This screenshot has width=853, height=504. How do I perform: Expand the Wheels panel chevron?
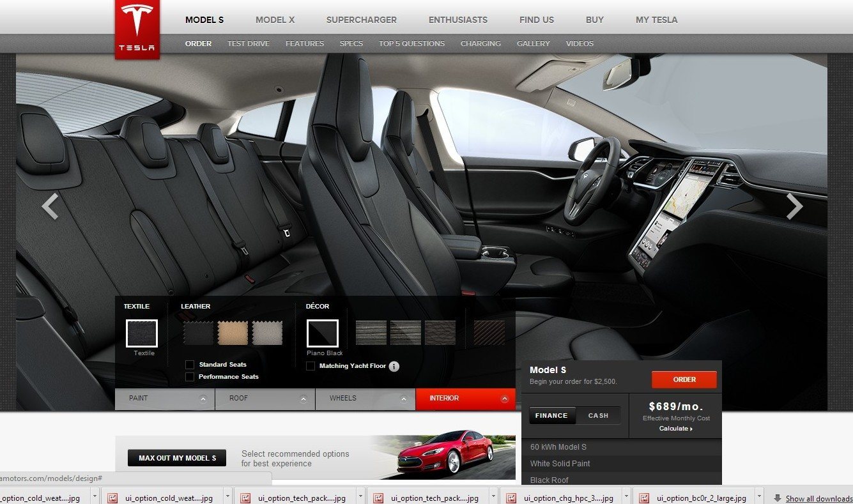click(x=404, y=399)
